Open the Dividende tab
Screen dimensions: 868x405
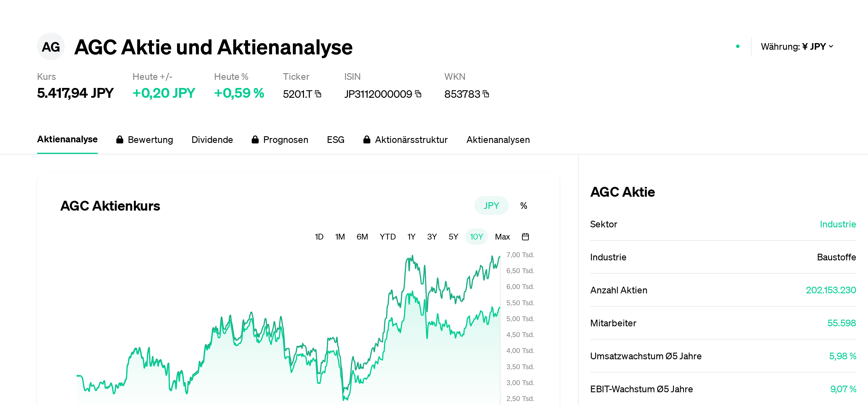click(x=212, y=139)
